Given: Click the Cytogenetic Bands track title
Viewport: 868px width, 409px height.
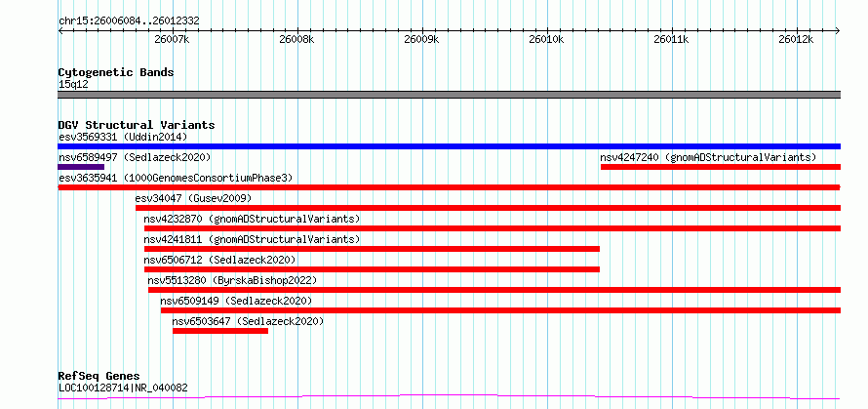Looking at the screenshot, I should tap(116, 72).
